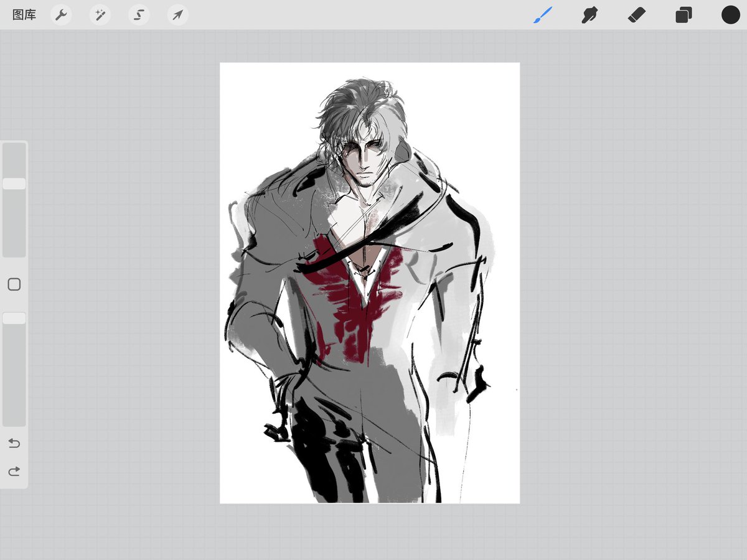Activate the Transform arrow tool
The width and height of the screenshot is (747, 560).
[178, 15]
